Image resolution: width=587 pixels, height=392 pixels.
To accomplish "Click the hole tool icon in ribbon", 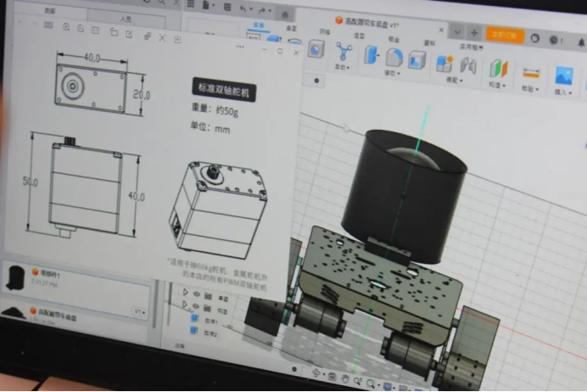I will 316,49.
